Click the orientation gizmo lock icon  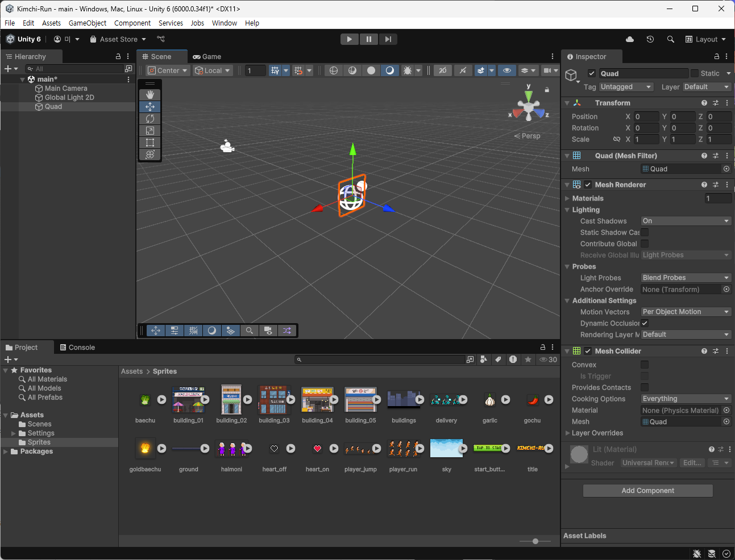(x=547, y=90)
